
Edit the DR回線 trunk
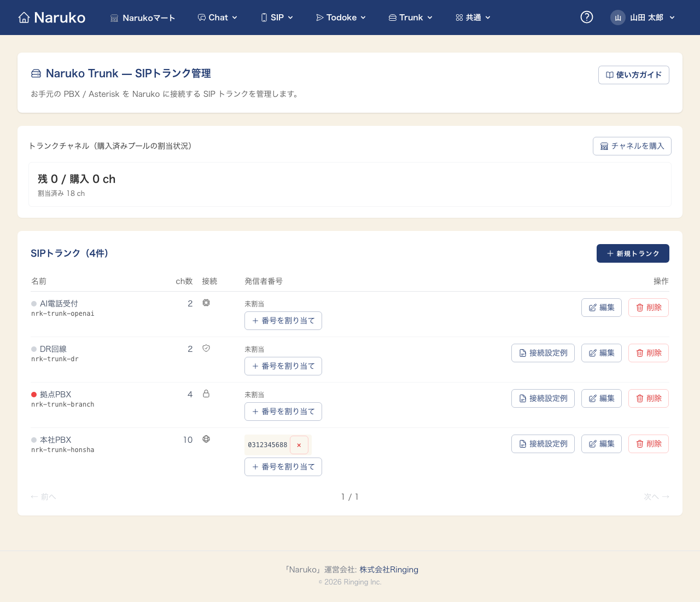click(x=602, y=353)
